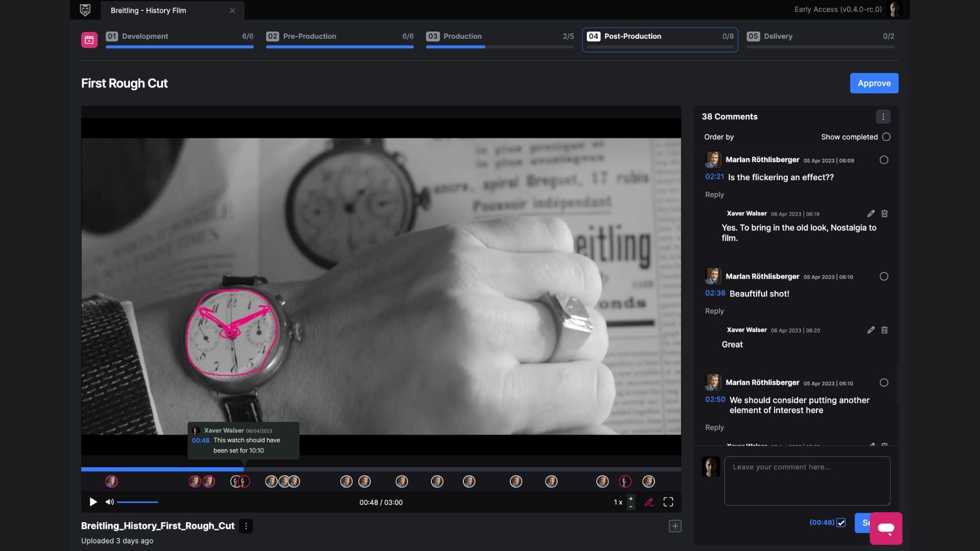Toggle the Show completed comments switch
Image resolution: width=980 pixels, height=551 pixels.
point(887,137)
